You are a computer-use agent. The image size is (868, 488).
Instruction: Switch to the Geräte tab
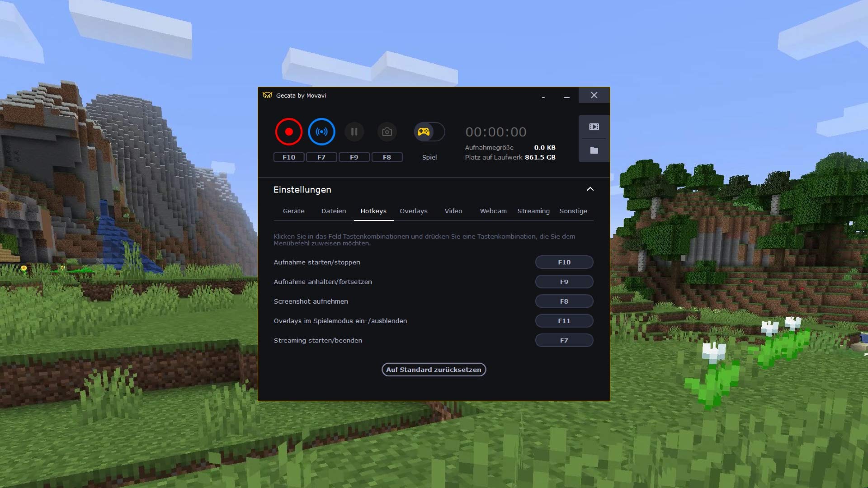click(x=294, y=211)
